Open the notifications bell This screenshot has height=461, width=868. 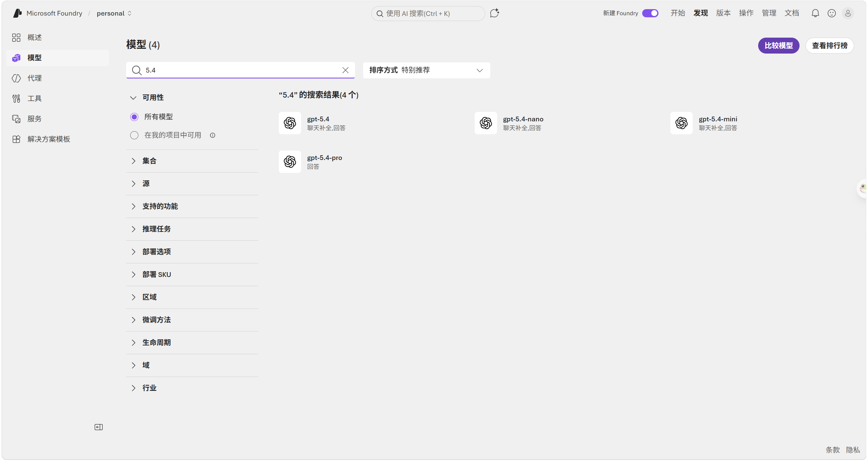coord(815,13)
